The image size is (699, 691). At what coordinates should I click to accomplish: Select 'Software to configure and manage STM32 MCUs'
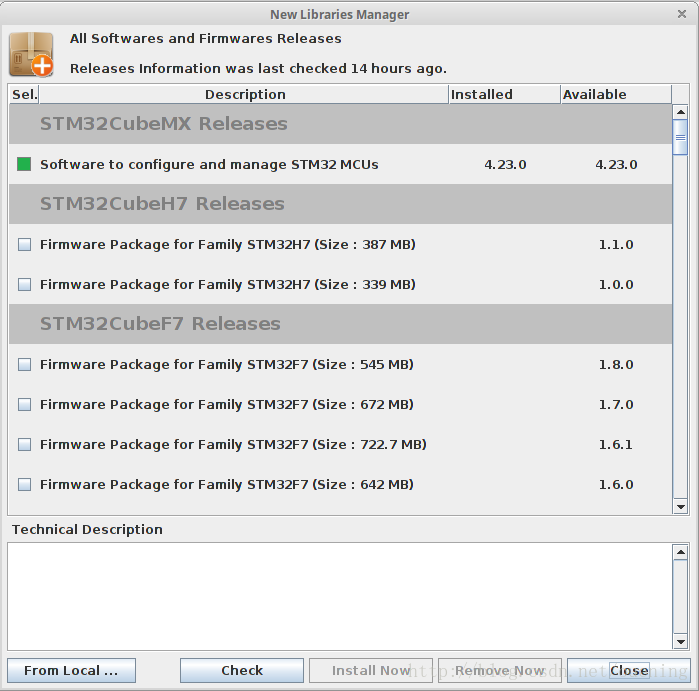(x=209, y=165)
